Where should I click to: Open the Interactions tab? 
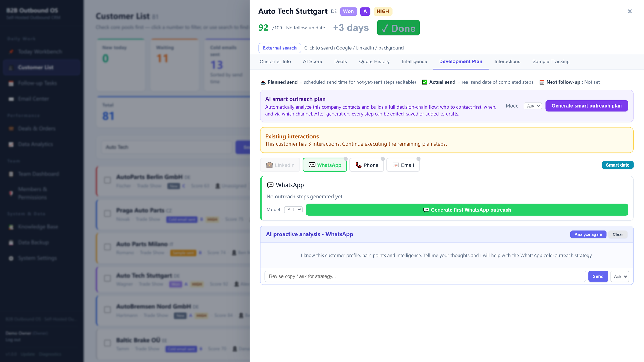507,61
